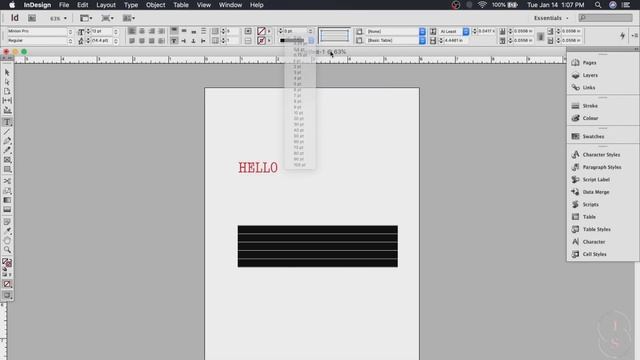640x360 pixels.
Task: Click the screen mode button in toolbox
Action: (x=7, y=295)
